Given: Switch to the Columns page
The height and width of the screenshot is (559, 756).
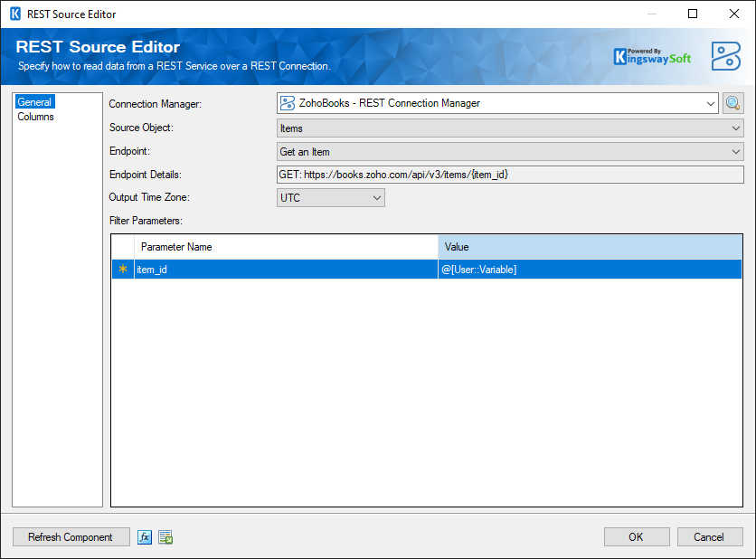Looking at the screenshot, I should pos(35,117).
